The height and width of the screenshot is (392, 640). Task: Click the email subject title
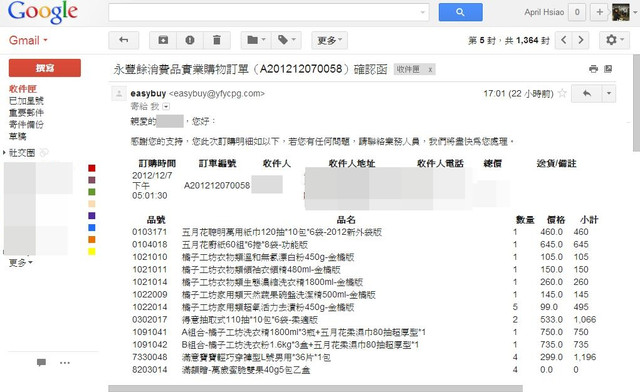[250, 69]
